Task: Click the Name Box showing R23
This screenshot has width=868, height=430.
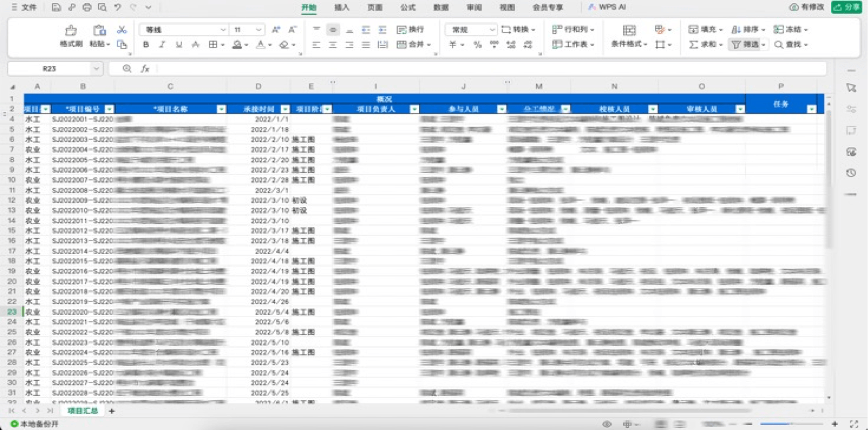Action: 49,69
